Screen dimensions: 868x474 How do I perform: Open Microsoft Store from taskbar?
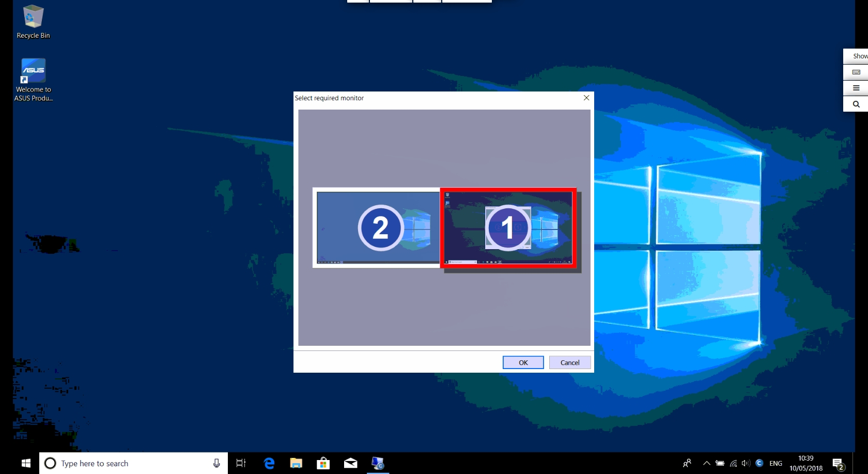point(323,463)
